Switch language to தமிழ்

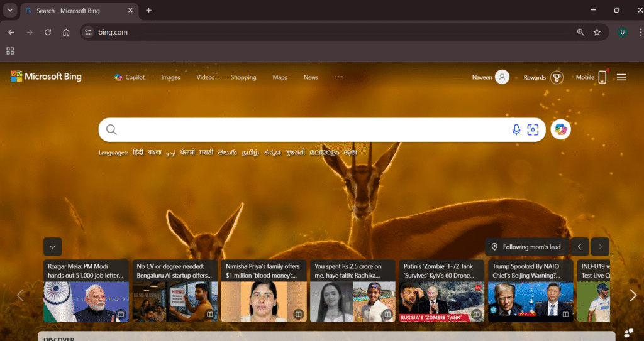click(x=250, y=153)
